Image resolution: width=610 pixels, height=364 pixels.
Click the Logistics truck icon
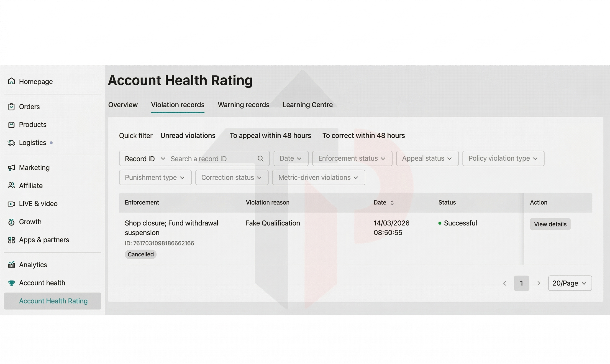click(11, 143)
